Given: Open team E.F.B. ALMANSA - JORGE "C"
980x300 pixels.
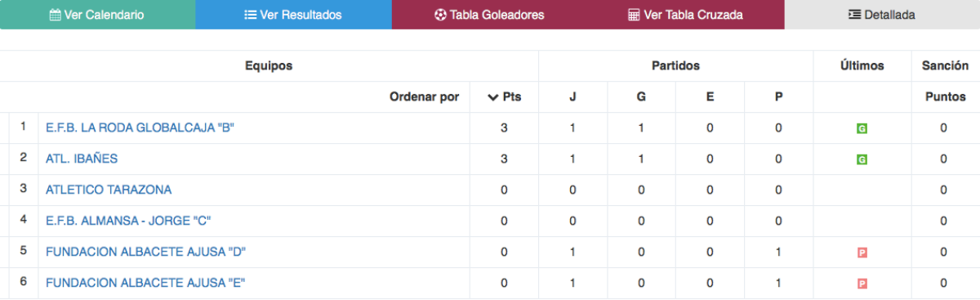Looking at the screenshot, I should [129, 221].
